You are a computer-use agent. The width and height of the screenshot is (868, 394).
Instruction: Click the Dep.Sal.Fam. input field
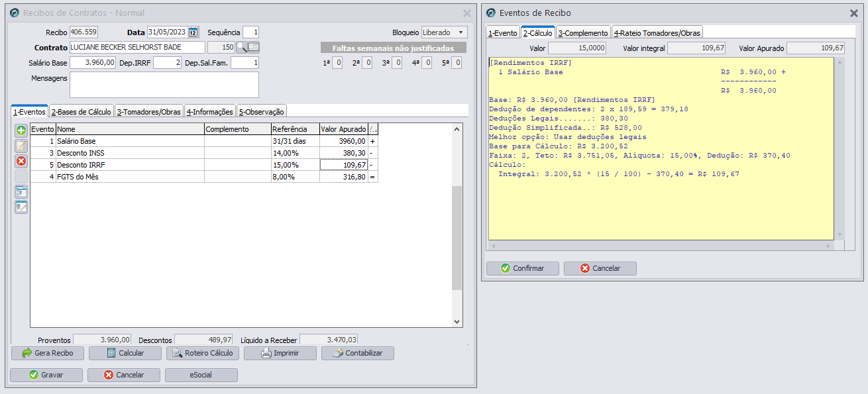(244, 62)
